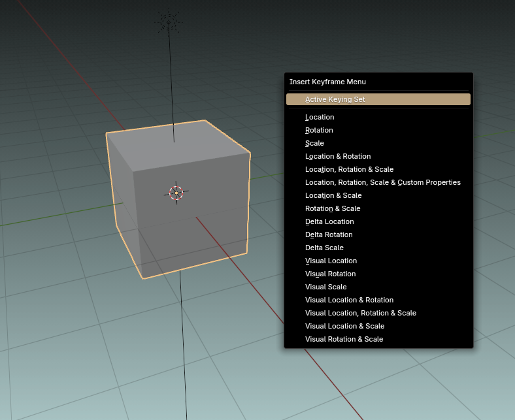
Task: Choose Visual Location & Rotation
Action: coord(378,300)
